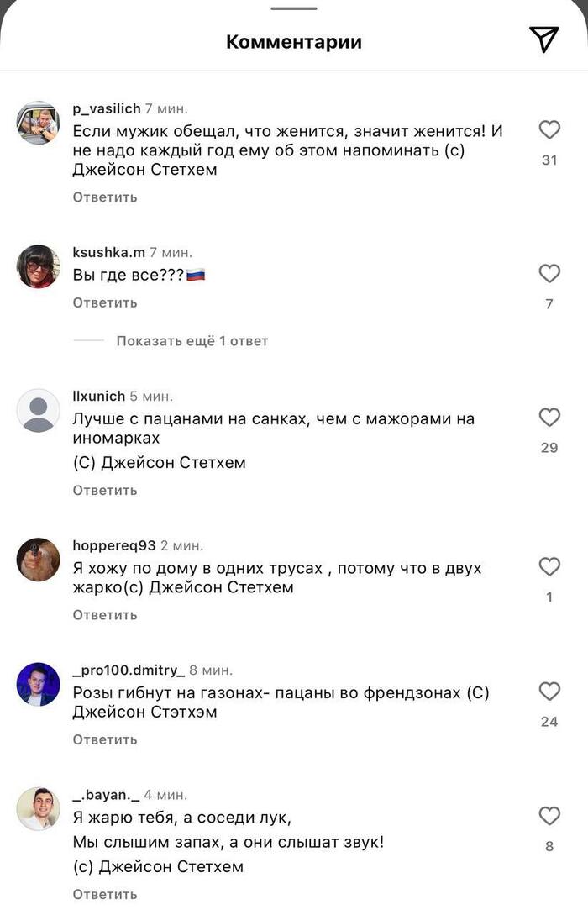Open hoppereq93's profile avatar
The width and height of the screenshot is (588, 915).
point(39,560)
